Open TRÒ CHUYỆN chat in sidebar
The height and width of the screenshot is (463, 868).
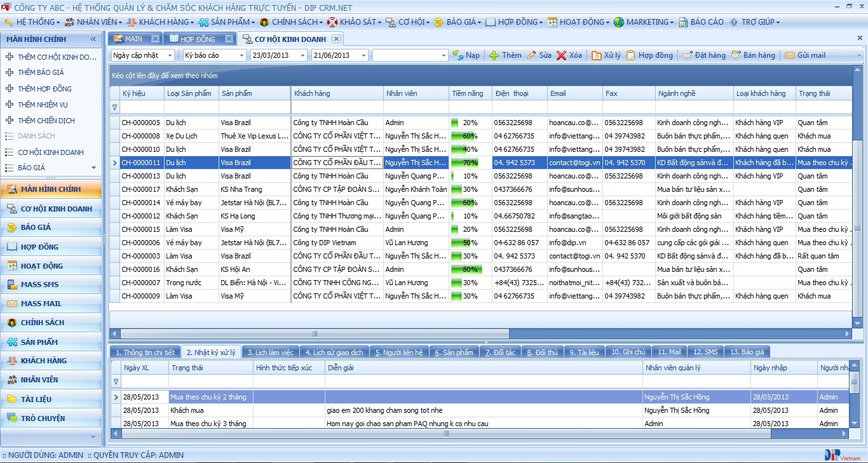point(43,418)
